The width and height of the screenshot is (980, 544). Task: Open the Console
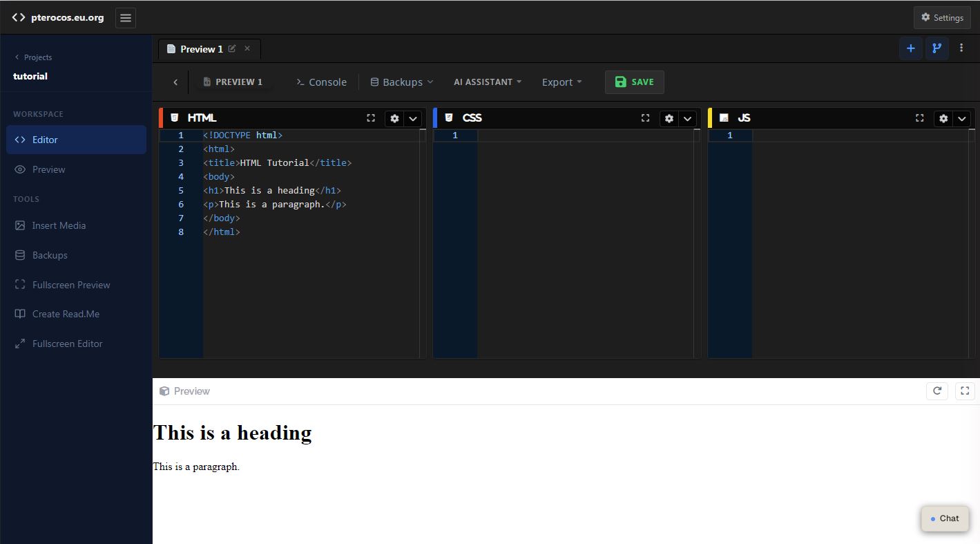tap(321, 82)
